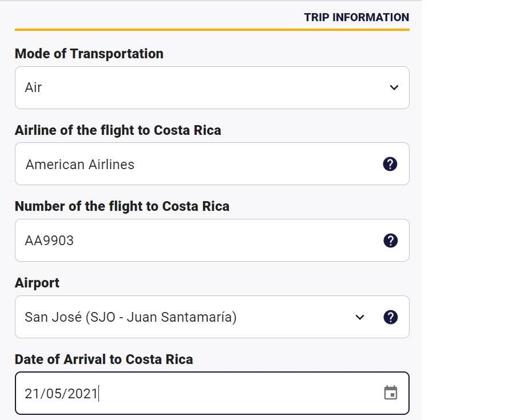Click the "Air" selected value text
532x420 pixels.
33,87
